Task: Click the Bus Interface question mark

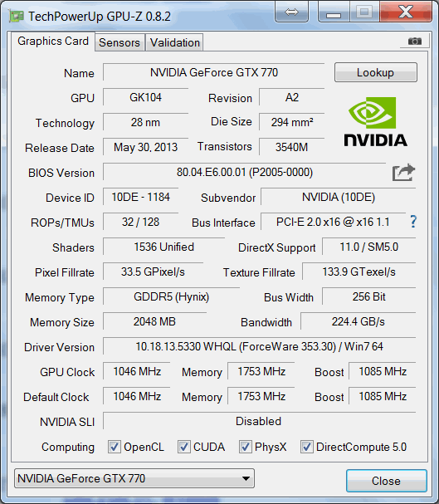Action: [x=413, y=222]
